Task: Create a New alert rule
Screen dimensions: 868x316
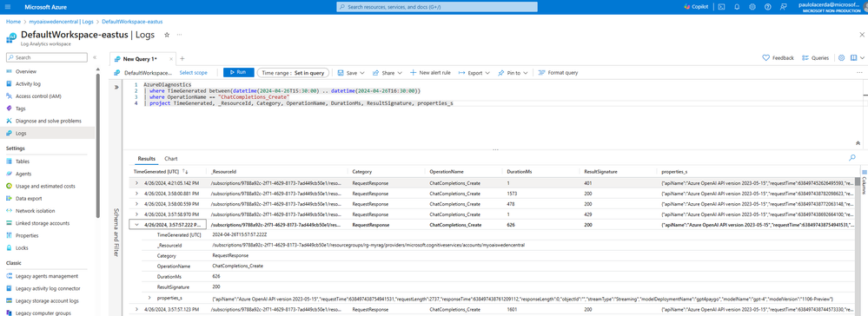Action: pyautogui.click(x=430, y=73)
